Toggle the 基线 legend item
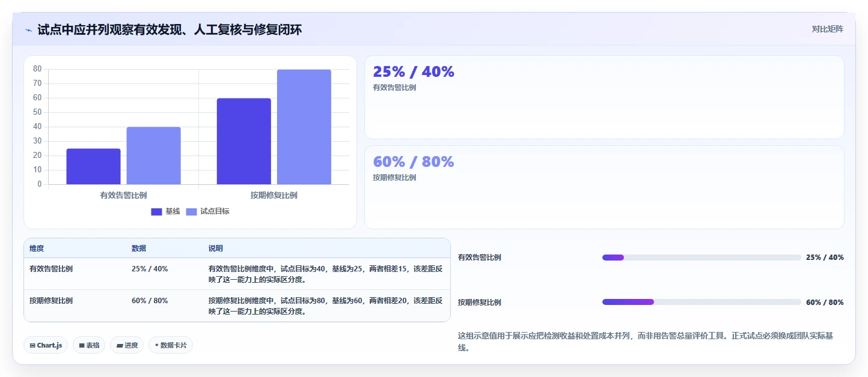The width and height of the screenshot is (868, 377). [165, 211]
